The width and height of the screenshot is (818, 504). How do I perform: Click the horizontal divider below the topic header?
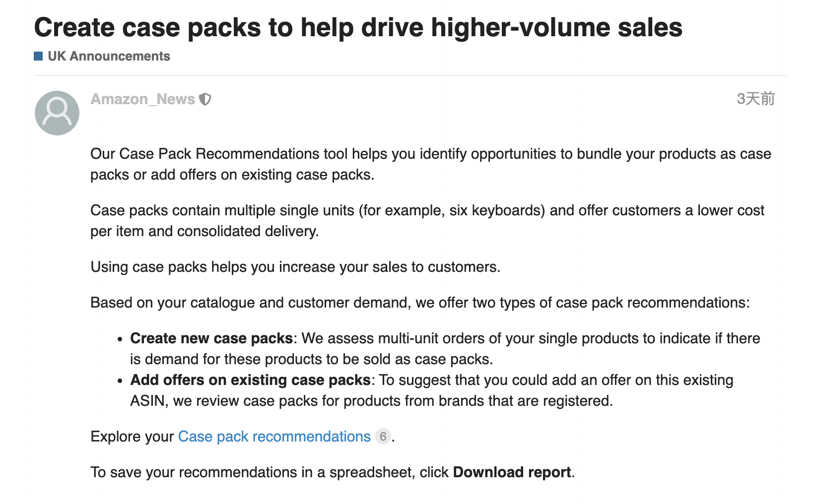coord(410,75)
